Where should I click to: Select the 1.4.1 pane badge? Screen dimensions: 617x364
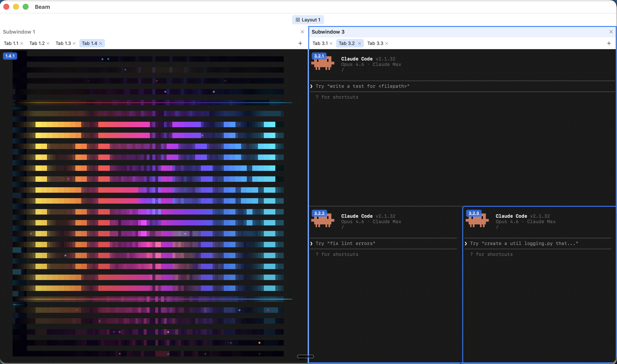10,56
